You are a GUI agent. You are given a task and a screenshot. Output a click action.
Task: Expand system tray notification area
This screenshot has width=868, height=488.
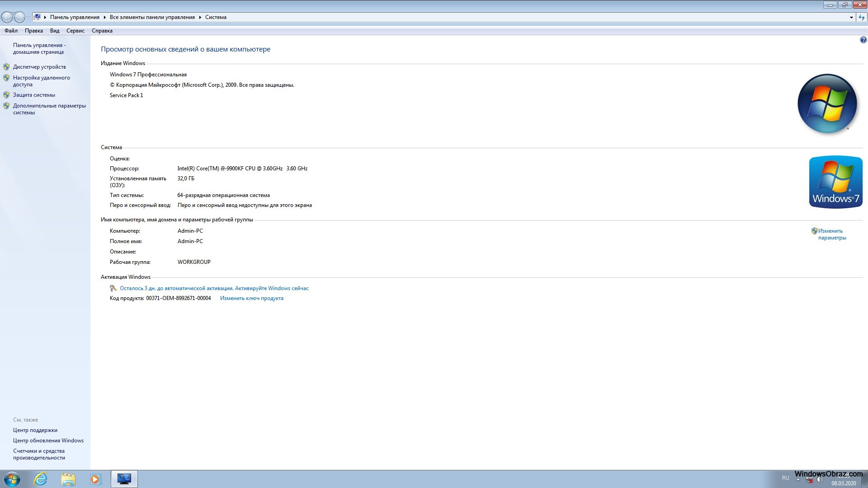click(x=797, y=479)
